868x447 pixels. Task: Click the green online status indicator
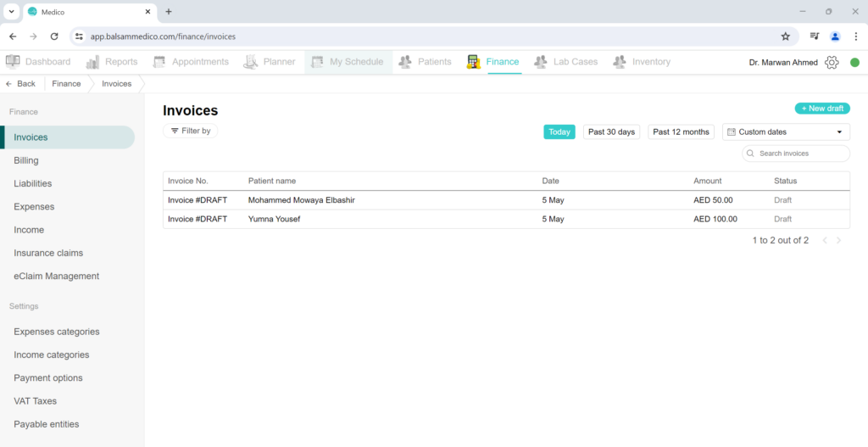coord(854,62)
